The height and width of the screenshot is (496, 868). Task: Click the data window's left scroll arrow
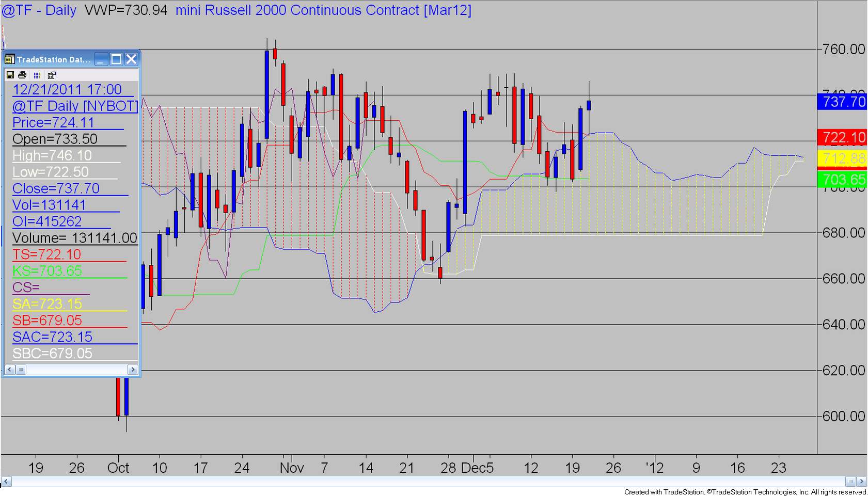[x=10, y=370]
